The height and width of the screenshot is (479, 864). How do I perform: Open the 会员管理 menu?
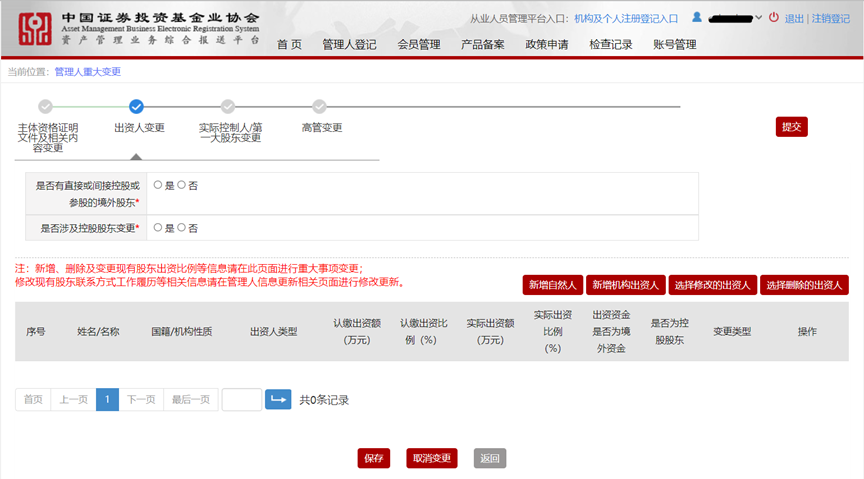tap(419, 45)
